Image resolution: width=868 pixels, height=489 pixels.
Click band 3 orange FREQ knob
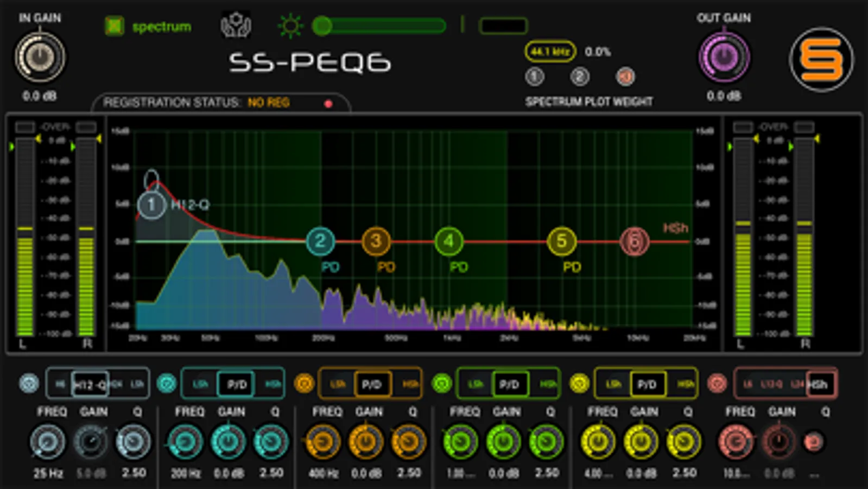coord(323,442)
